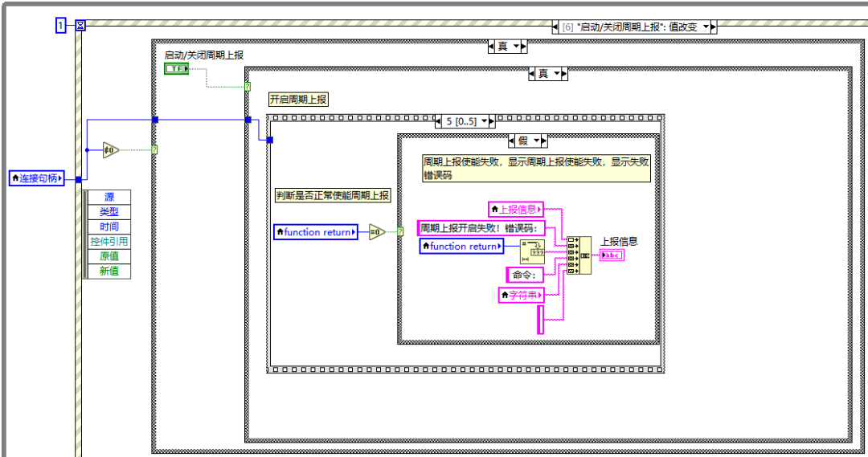Select the 周期上报开启失败!错误码: string constant
This screenshot has width=868, height=457.
(481, 228)
